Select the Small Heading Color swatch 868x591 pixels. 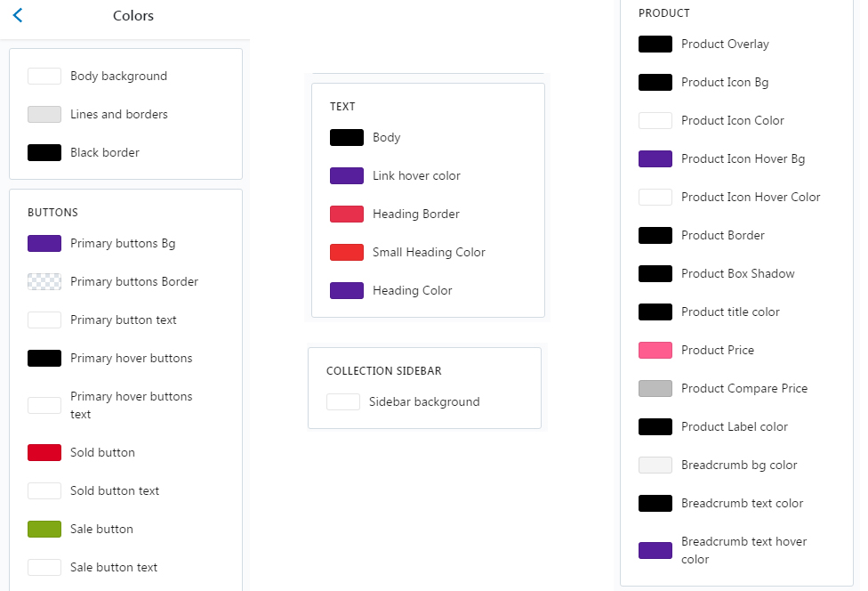tap(347, 253)
